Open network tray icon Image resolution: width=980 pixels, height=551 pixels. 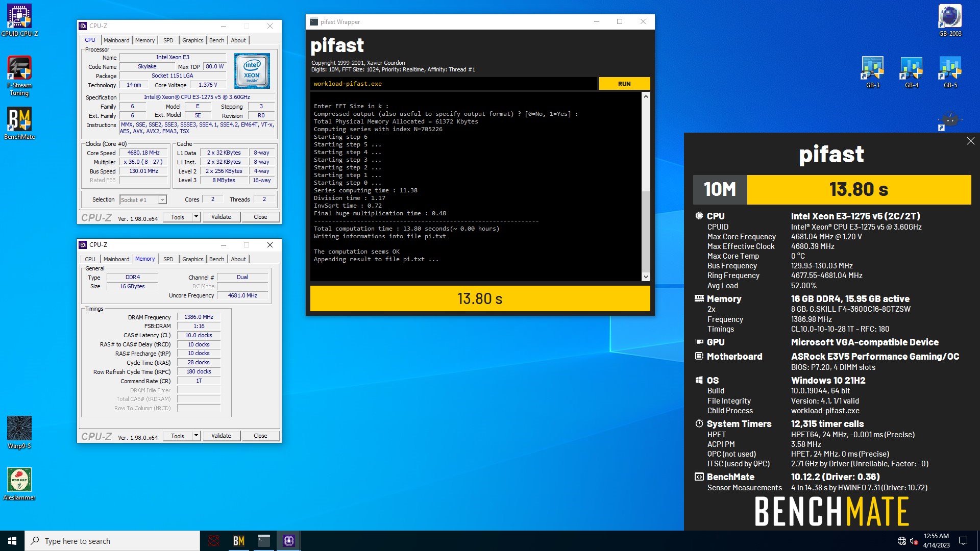902,541
